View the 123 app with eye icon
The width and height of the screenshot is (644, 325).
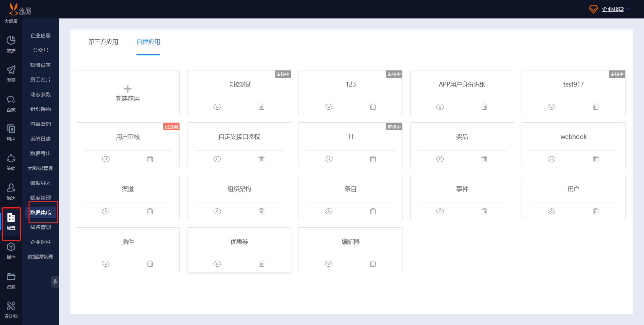(329, 107)
